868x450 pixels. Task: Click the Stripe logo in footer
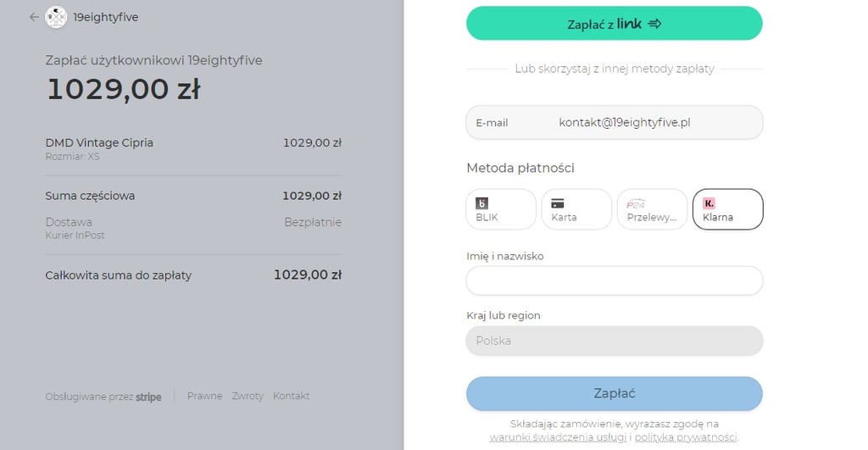point(148,397)
